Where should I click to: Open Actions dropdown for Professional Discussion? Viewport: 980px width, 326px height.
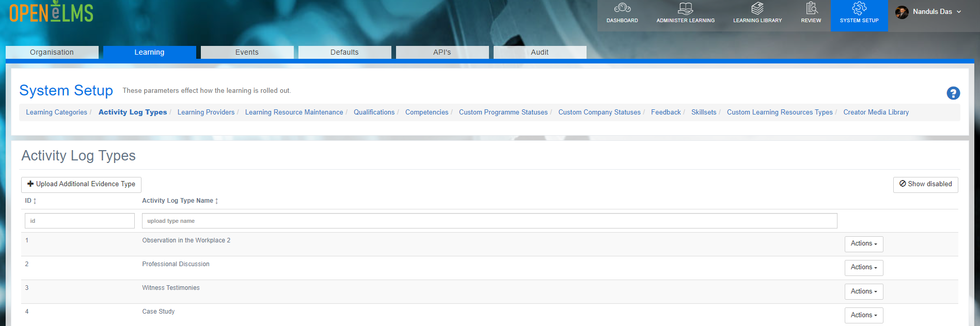click(864, 268)
